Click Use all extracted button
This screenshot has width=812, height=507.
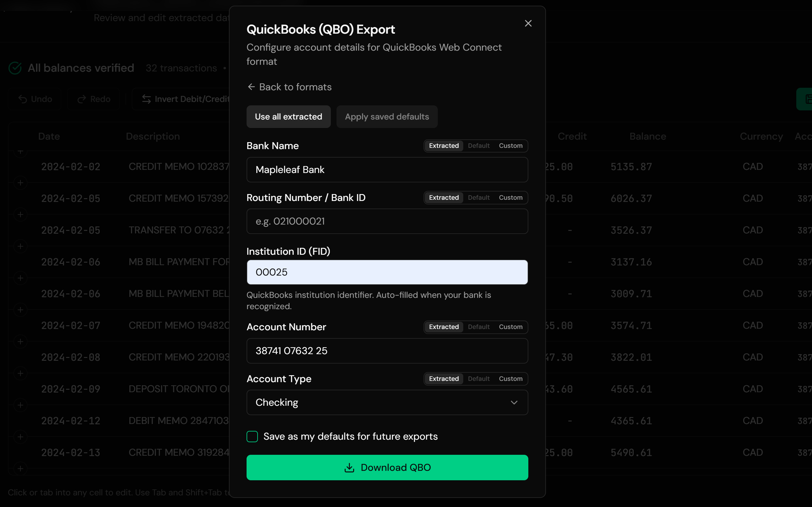288,116
